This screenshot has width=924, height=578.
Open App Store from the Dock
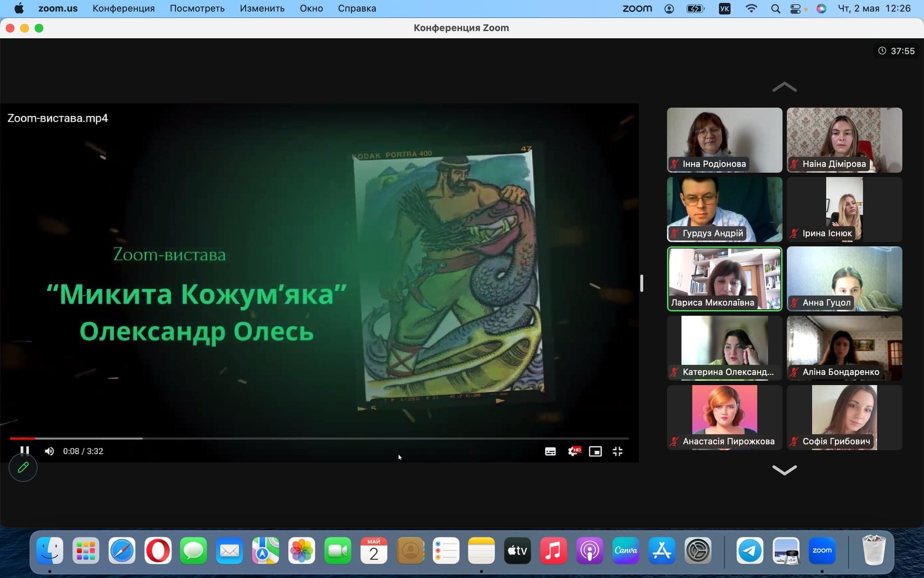[x=662, y=550]
